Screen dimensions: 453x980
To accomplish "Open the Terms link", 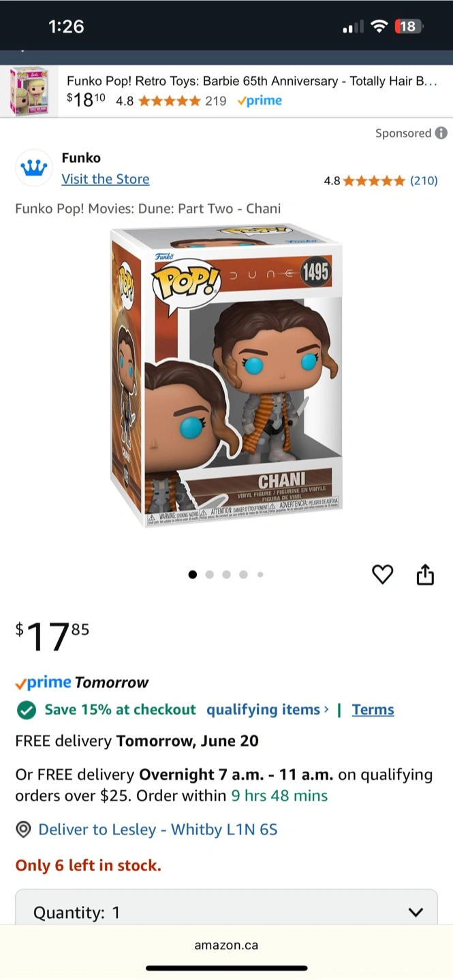I will click(373, 710).
